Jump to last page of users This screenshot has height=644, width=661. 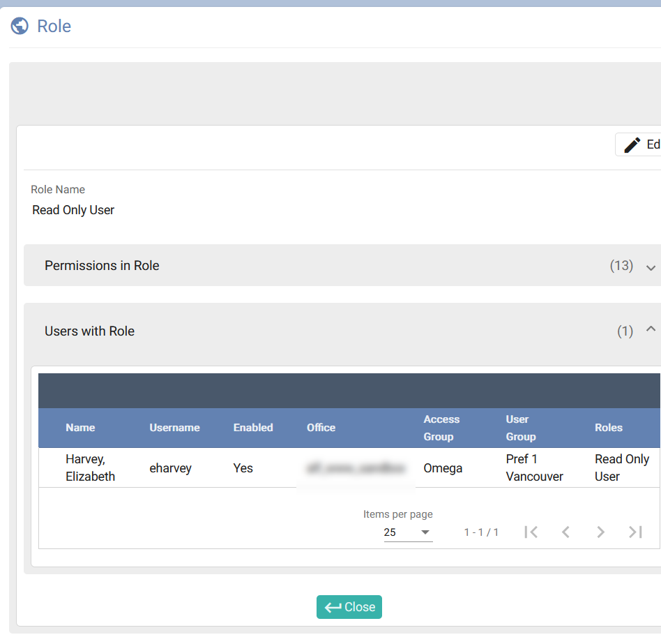pos(635,532)
